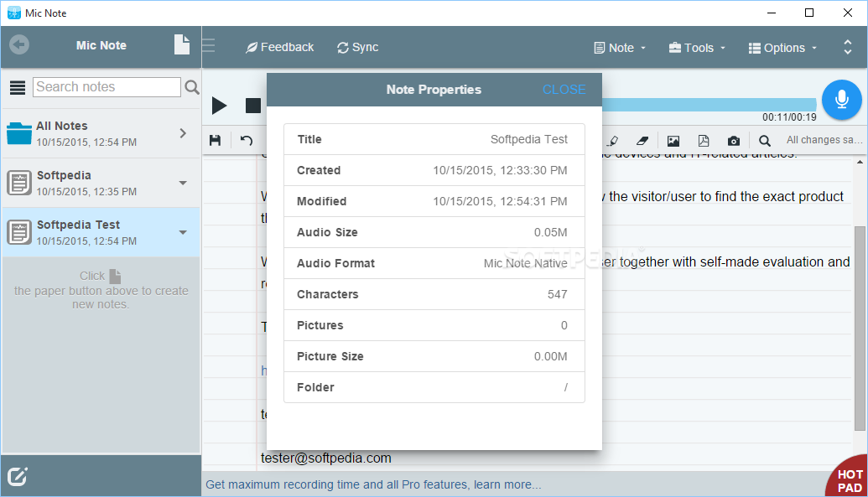Click the Feedback button
The image size is (868, 497).
point(279,47)
